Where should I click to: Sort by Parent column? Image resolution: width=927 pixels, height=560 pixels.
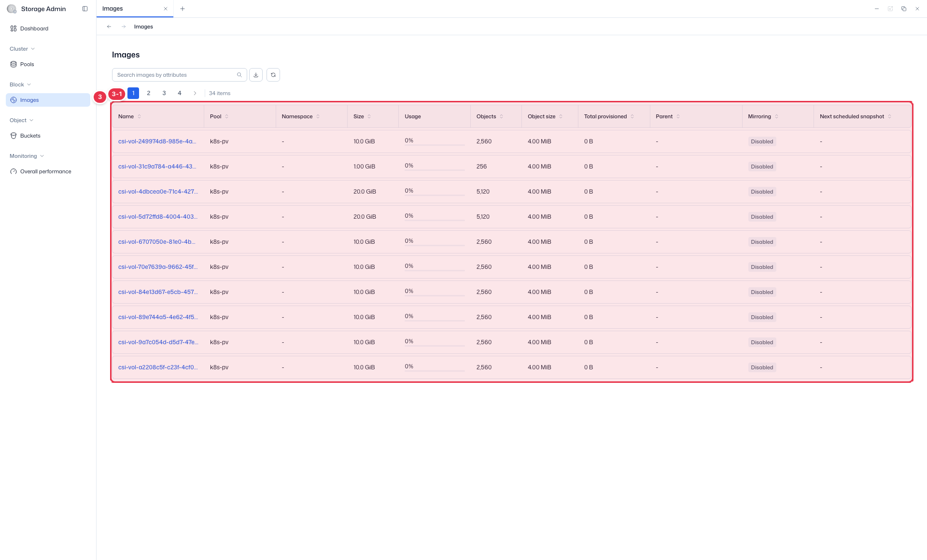coord(678,116)
